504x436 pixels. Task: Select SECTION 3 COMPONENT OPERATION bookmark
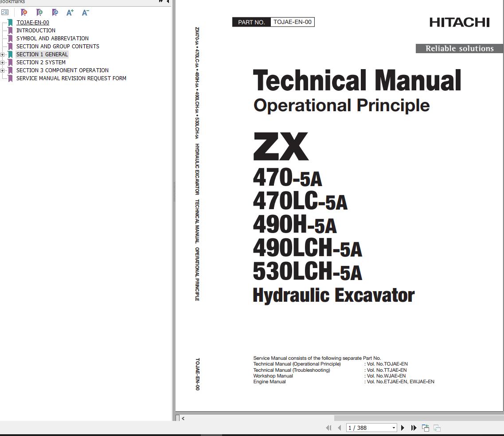click(x=63, y=70)
